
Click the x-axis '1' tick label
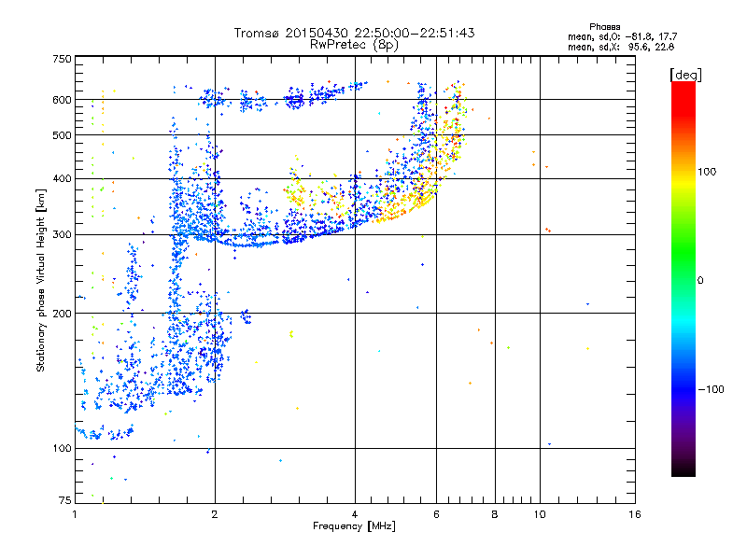[75, 514]
